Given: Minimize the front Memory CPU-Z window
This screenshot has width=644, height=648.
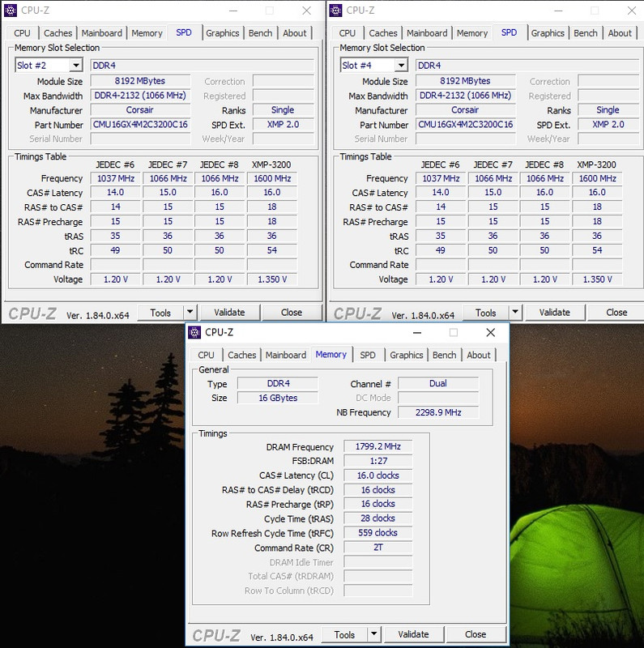Looking at the screenshot, I should coord(417,332).
